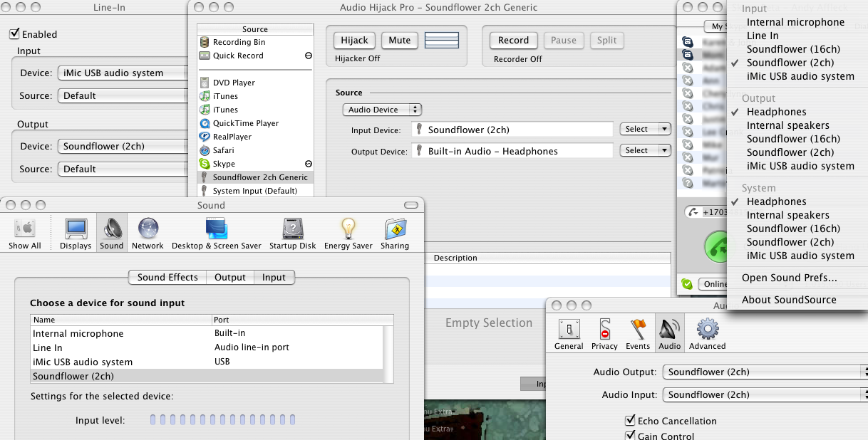
Task: Select iMic USB audio system row with USB port
Action: [207, 362]
